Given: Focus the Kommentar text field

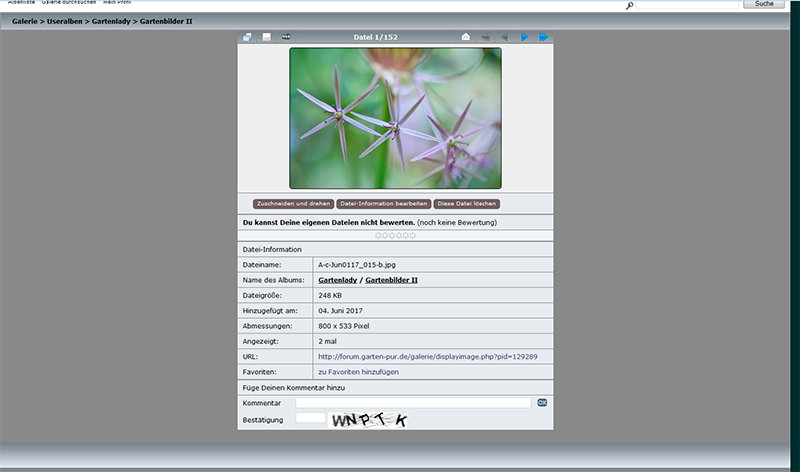Looking at the screenshot, I should [x=413, y=403].
